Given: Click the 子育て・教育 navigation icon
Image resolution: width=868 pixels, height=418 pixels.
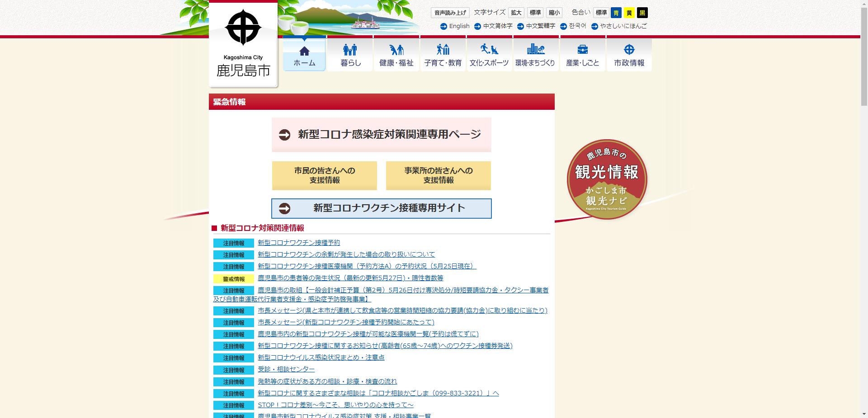Looking at the screenshot, I should coord(443,54).
